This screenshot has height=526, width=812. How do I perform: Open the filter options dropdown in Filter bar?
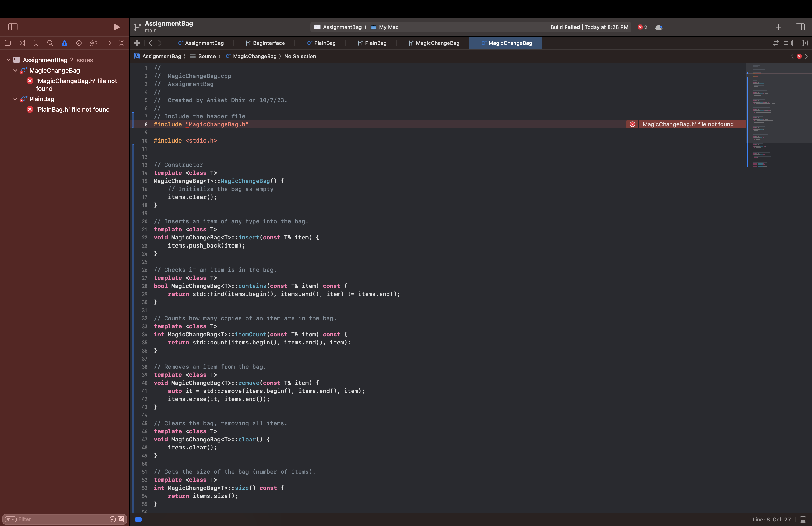[11, 519]
